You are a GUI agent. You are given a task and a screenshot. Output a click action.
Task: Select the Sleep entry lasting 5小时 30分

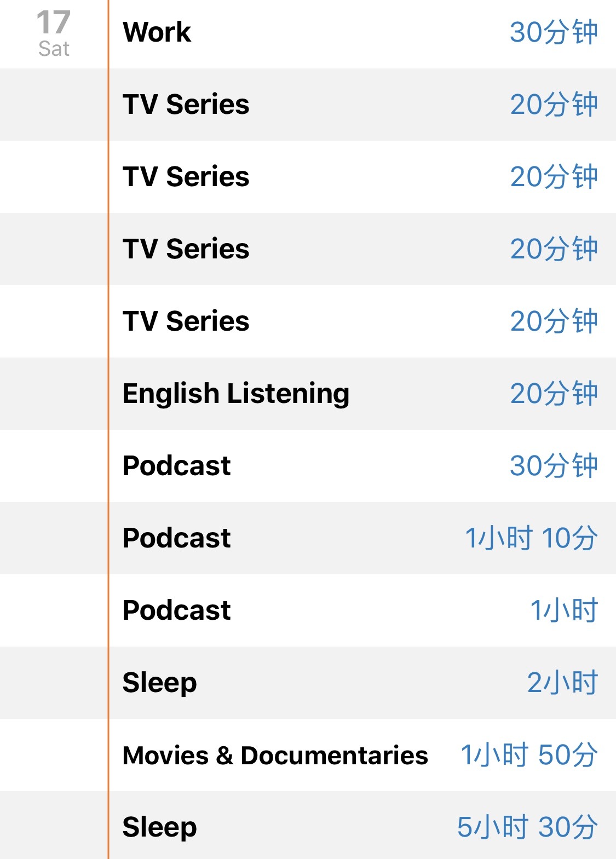pyautogui.click(x=362, y=825)
